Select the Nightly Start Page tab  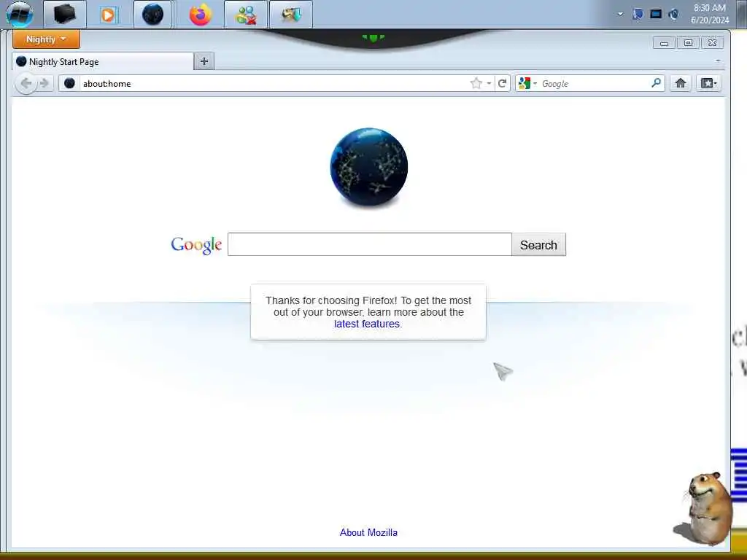[x=103, y=61]
